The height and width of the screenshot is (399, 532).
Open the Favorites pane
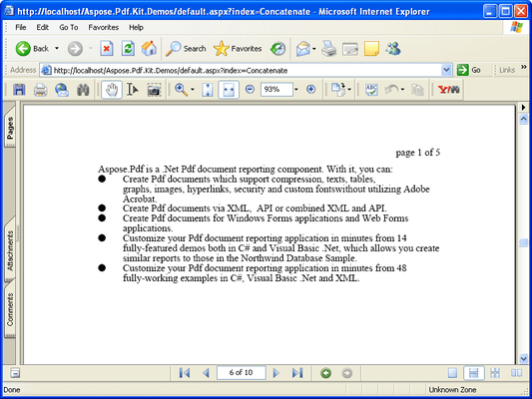coord(238,49)
